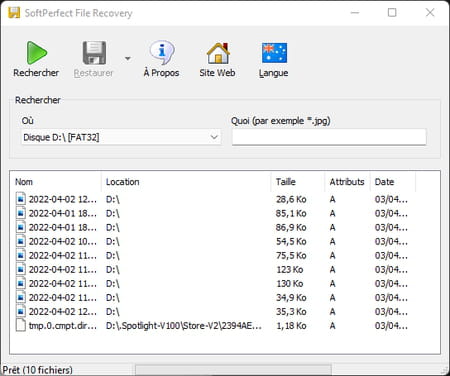Minimize the SoftPerfect File Recovery window
This screenshot has height=376, width=450.
pyautogui.click(x=355, y=13)
